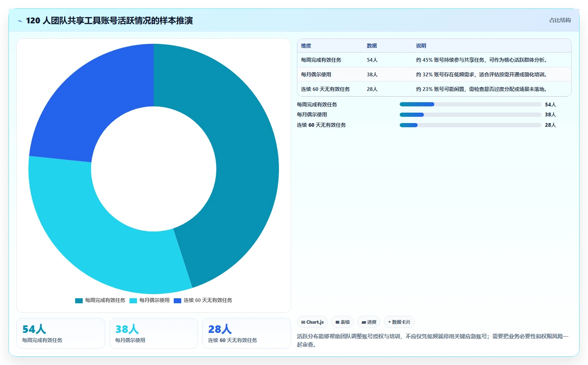Screen dimensions: 588x365
Task: Click 每月偶尔使用 label beside progress bar
Action: pyautogui.click(x=312, y=115)
